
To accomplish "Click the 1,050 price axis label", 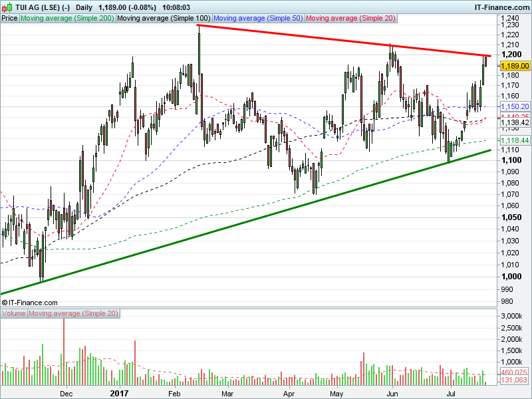I will point(511,217).
